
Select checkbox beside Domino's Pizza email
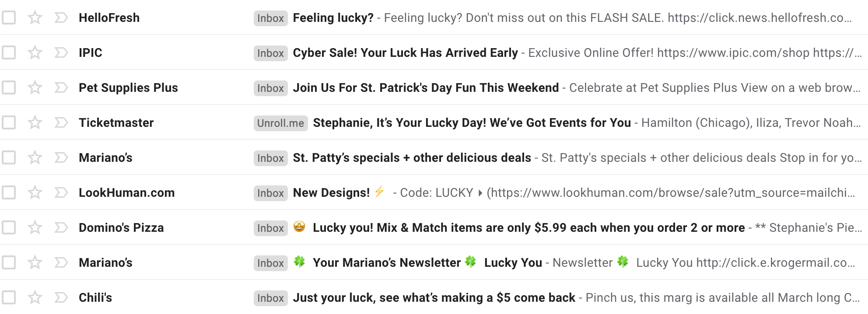pos(9,228)
